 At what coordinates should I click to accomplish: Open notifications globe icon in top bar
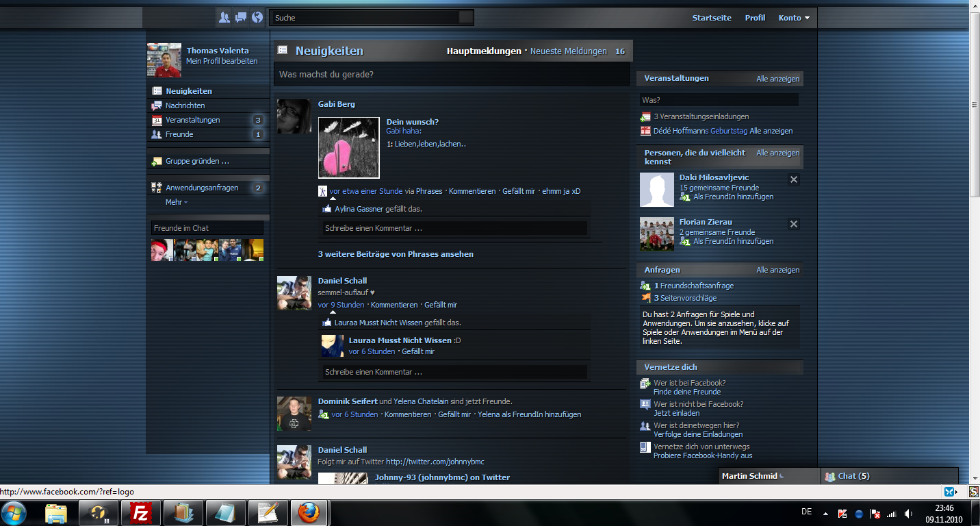click(257, 18)
